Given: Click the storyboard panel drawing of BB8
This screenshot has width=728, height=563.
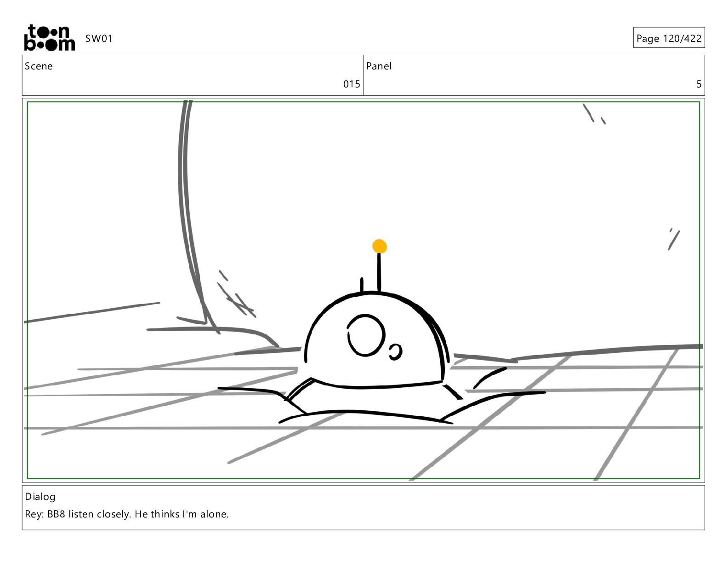Looking at the screenshot, I should (x=363, y=290).
